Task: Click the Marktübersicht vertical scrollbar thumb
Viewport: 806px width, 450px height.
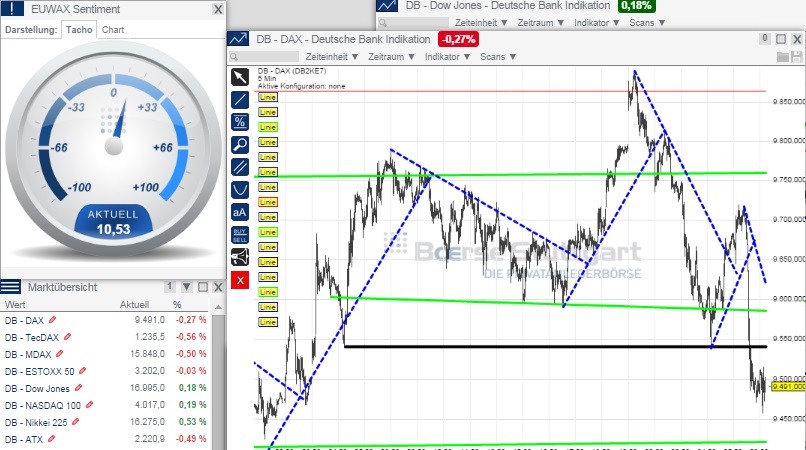Action: 218,381
